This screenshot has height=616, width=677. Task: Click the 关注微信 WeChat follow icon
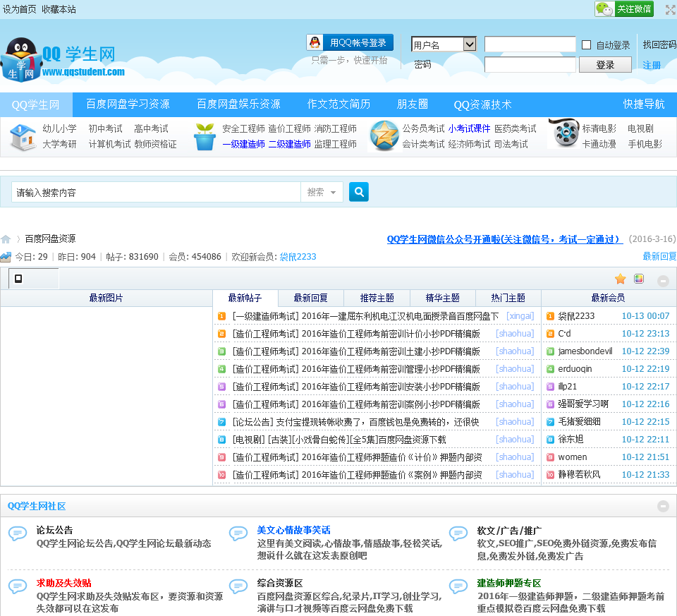coord(624,8)
